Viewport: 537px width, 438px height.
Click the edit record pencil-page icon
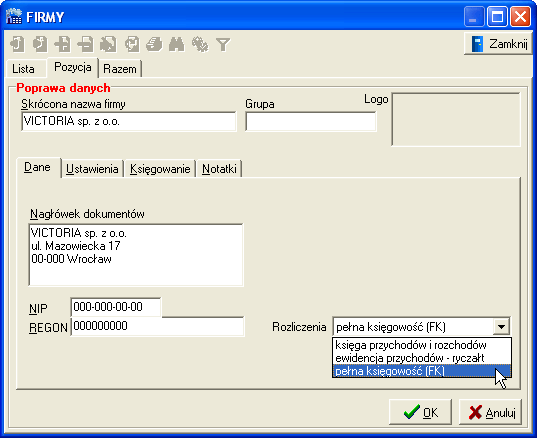tap(108, 45)
